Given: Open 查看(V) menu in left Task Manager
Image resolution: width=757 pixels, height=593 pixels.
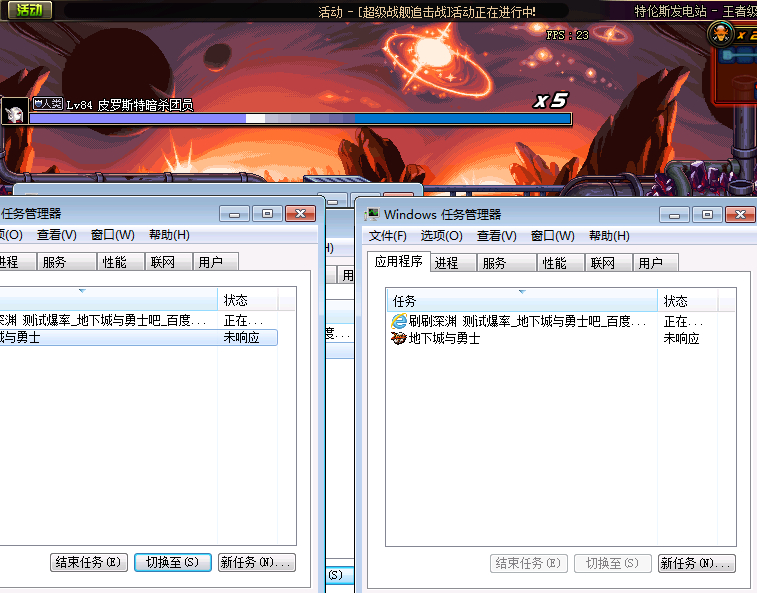Looking at the screenshot, I should tap(57, 235).
